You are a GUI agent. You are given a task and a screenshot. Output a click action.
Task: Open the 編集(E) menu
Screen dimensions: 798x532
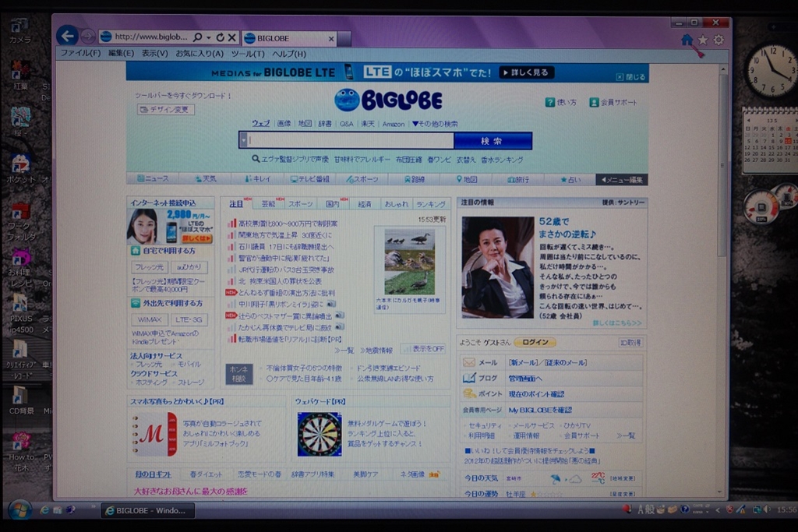(x=121, y=54)
